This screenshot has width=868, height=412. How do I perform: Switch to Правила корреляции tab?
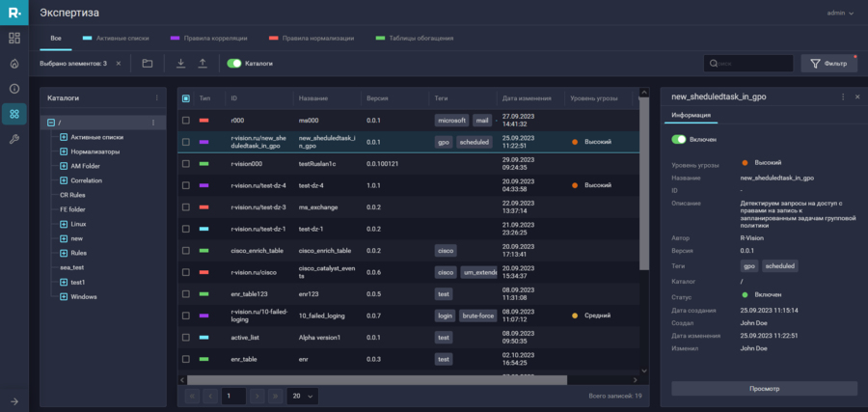click(208, 39)
